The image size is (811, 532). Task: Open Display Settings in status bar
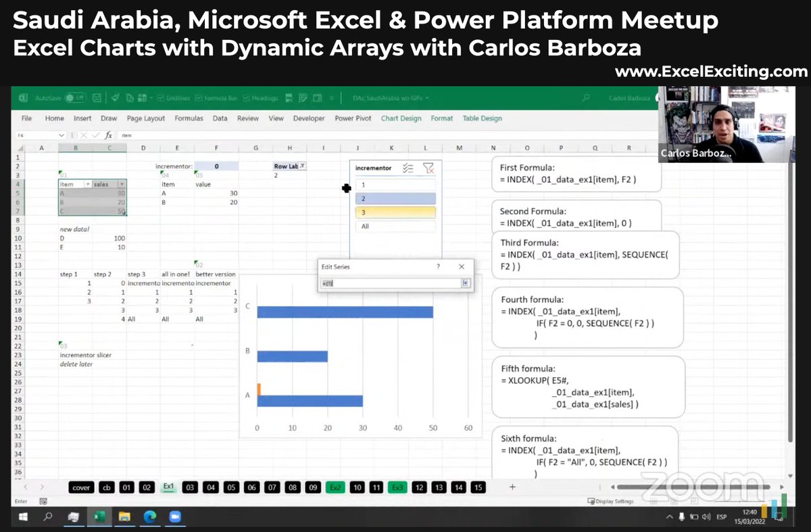611,501
